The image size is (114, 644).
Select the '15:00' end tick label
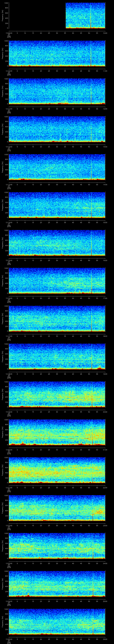pos(105,223)
